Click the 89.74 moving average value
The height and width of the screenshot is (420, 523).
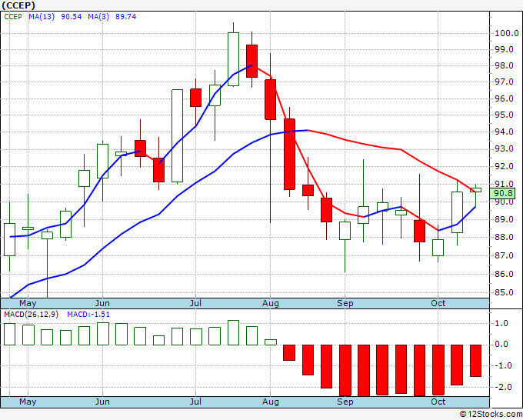(x=126, y=17)
